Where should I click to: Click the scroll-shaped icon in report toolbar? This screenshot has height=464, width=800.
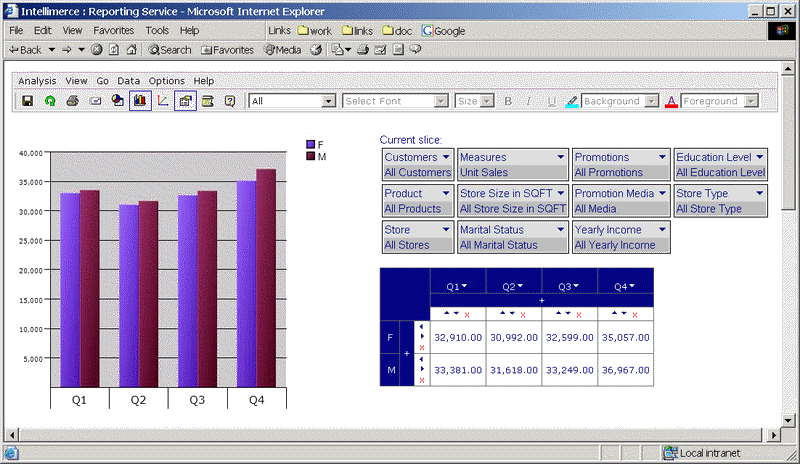[208, 101]
